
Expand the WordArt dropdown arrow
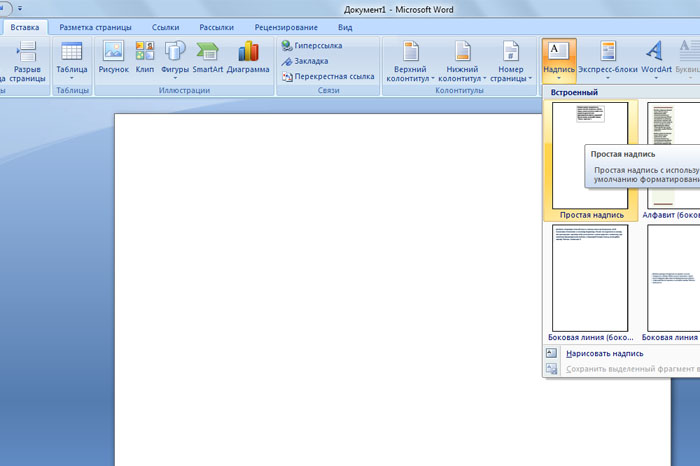(x=656, y=78)
